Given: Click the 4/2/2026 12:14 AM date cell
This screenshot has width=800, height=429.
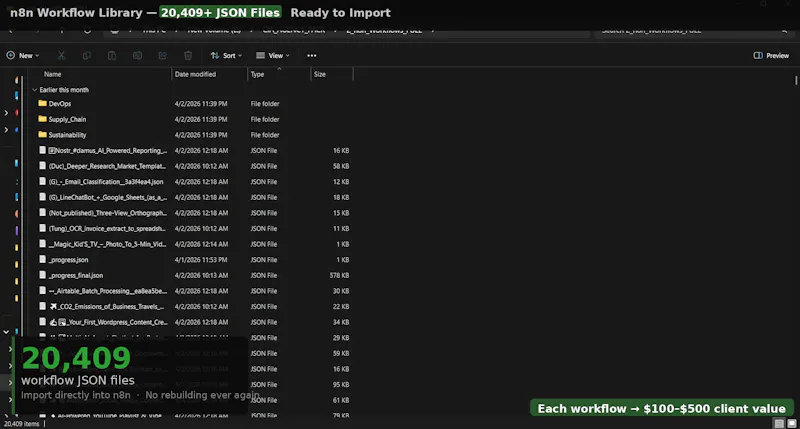Looking at the screenshot, I should coord(202,244).
